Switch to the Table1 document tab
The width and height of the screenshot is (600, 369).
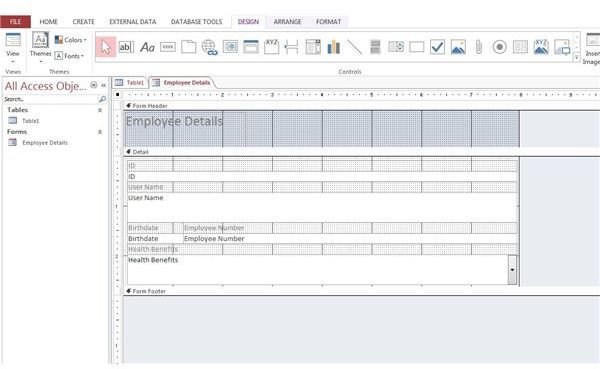tap(130, 83)
